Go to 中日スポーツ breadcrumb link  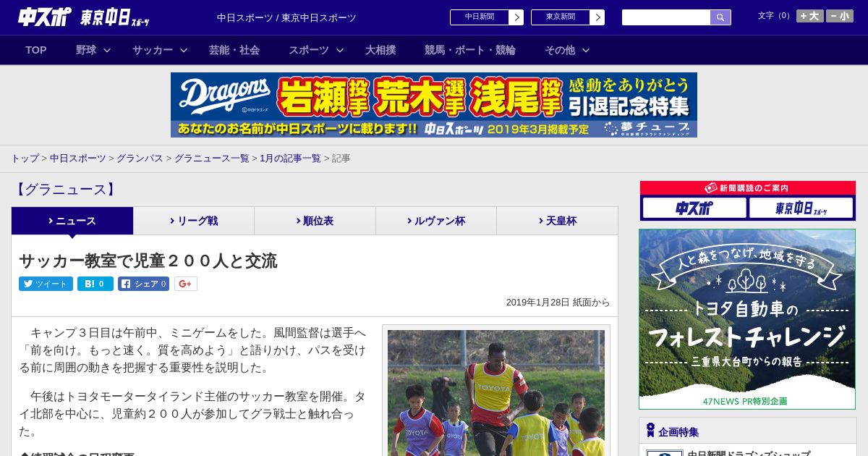(x=77, y=158)
